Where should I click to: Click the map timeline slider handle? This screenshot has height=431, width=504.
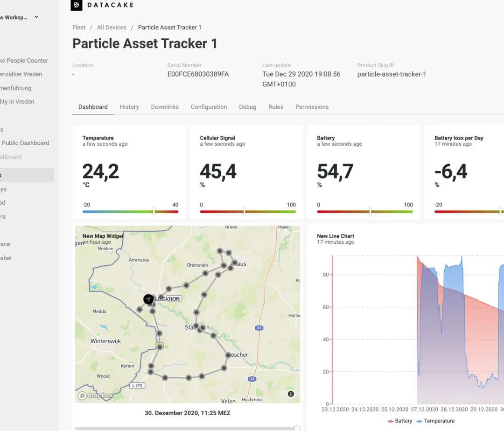pos(297,428)
